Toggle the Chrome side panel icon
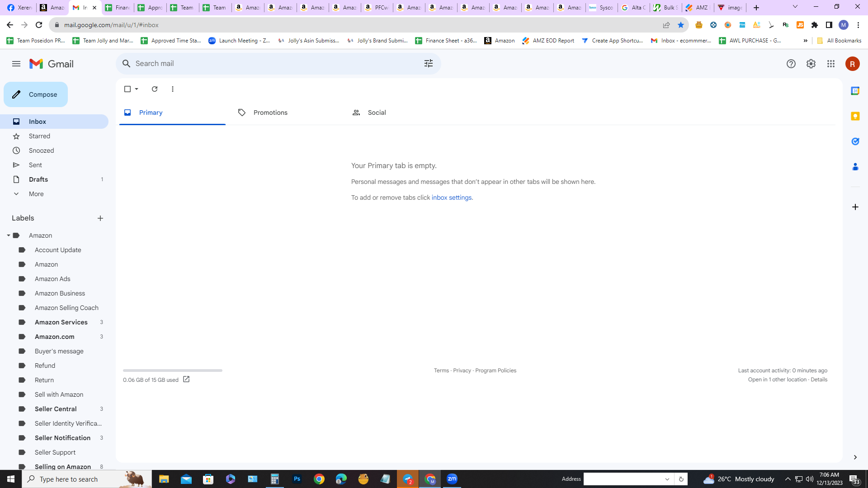Viewport: 868px width, 488px height. click(x=829, y=25)
